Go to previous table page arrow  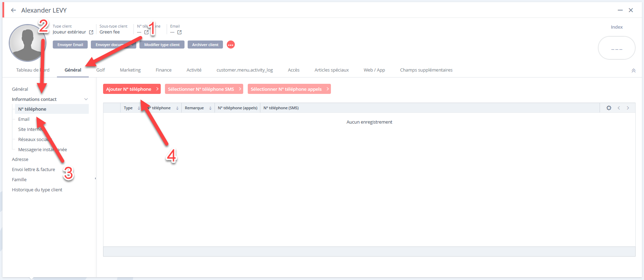(x=618, y=108)
